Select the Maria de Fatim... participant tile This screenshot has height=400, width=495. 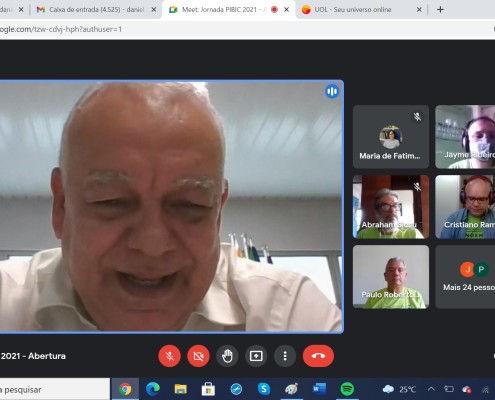pyautogui.click(x=391, y=137)
